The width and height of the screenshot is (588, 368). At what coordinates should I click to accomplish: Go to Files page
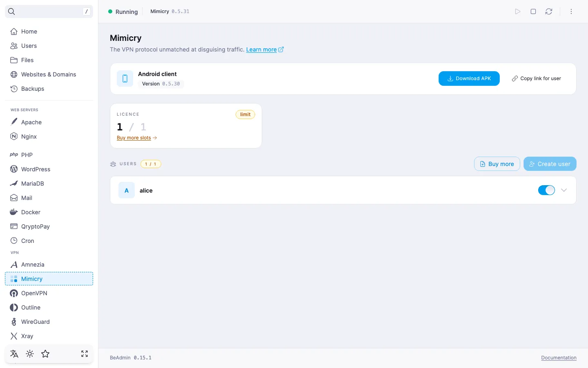[49, 60]
